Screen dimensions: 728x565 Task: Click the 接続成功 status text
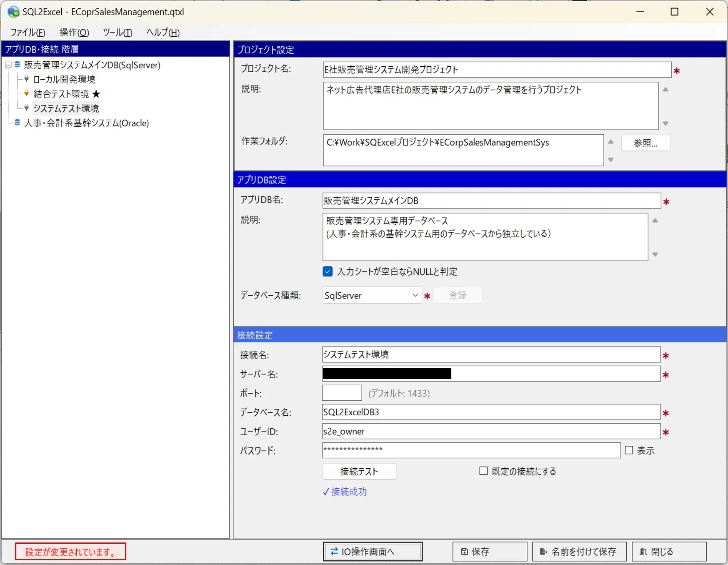345,492
